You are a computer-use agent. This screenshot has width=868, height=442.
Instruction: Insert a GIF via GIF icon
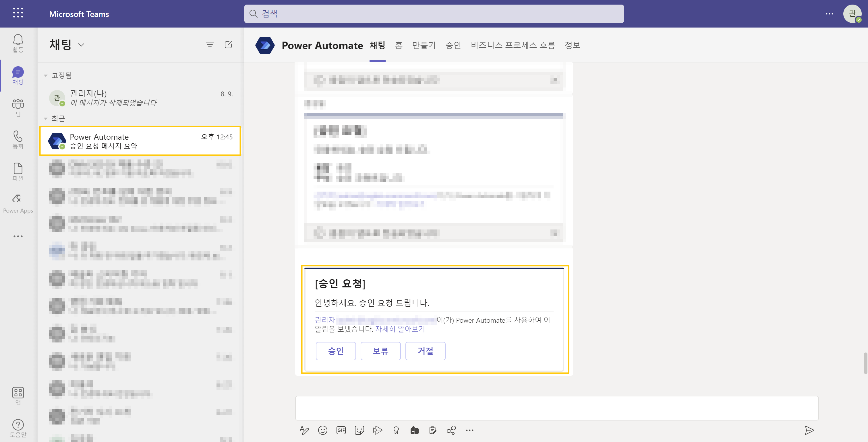(x=341, y=430)
